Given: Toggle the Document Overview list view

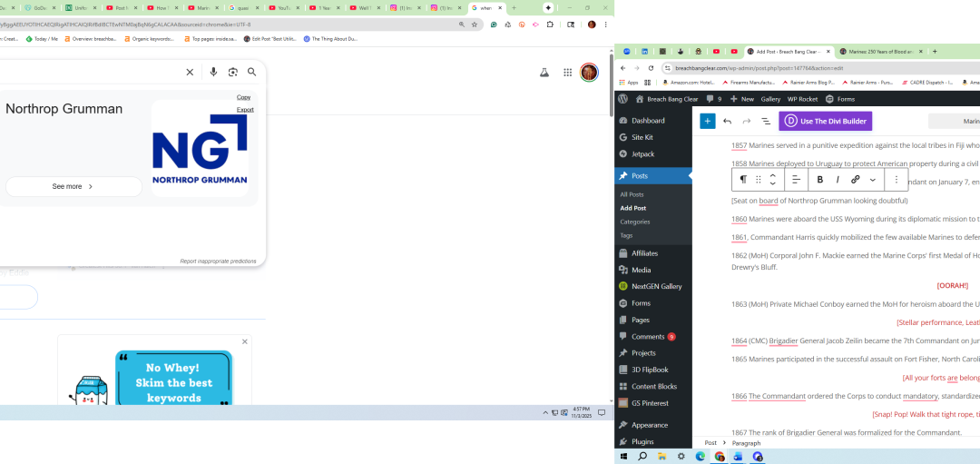Looking at the screenshot, I should click(766, 122).
